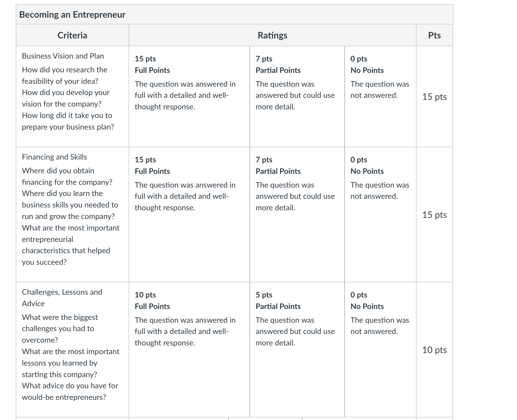Click the 10 pts total for Challenges row
Image resolution: width=517 pixels, height=420 pixels.
434,350
